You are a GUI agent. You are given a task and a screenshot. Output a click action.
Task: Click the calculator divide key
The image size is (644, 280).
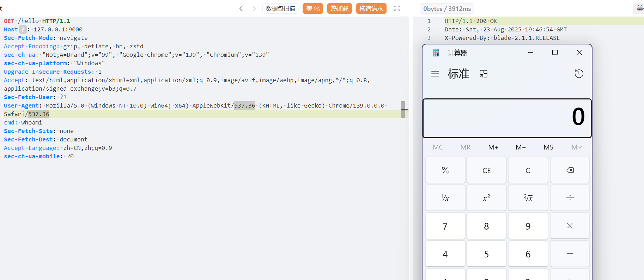coord(570,198)
